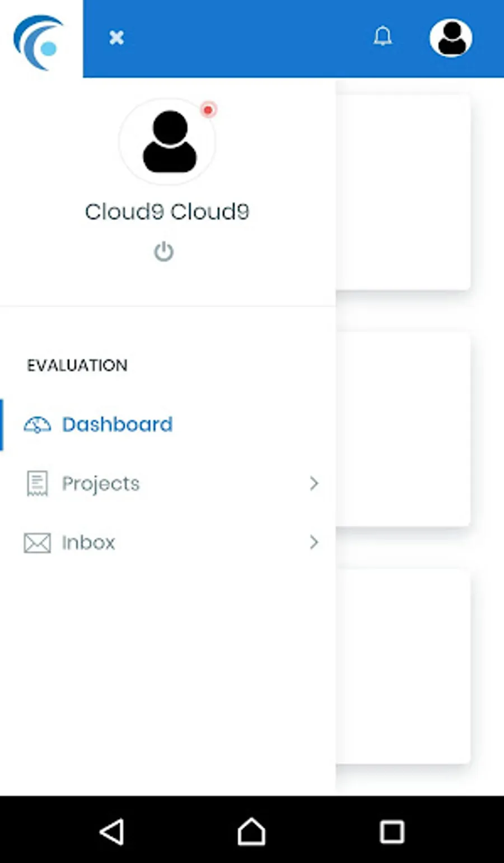Open notifications bell in header

point(383,37)
